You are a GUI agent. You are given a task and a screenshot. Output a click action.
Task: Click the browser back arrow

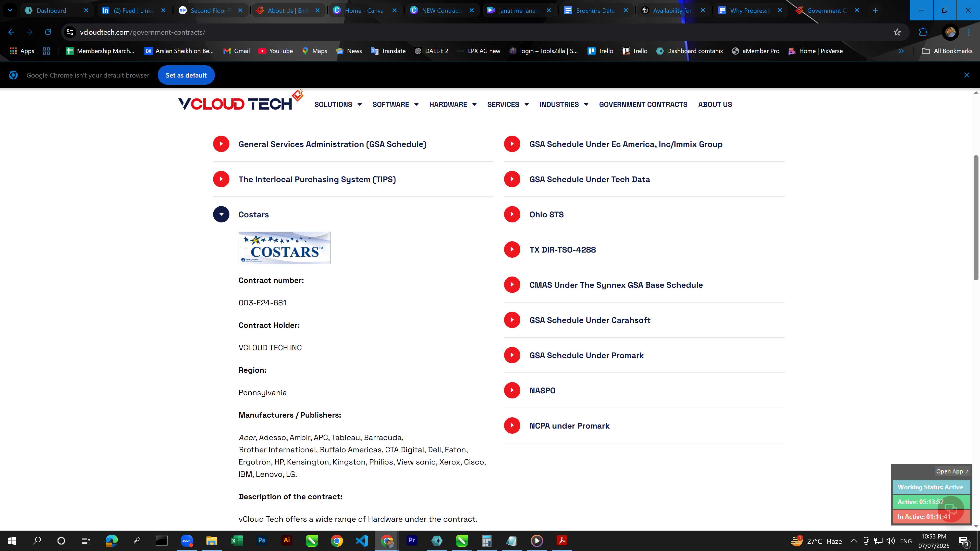tap(11, 32)
